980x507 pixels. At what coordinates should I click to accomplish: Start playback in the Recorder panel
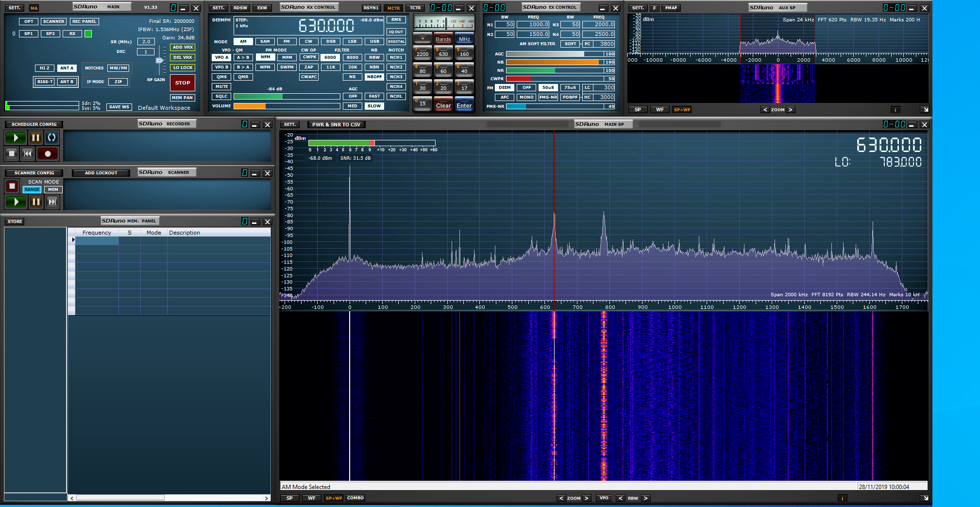pos(16,138)
